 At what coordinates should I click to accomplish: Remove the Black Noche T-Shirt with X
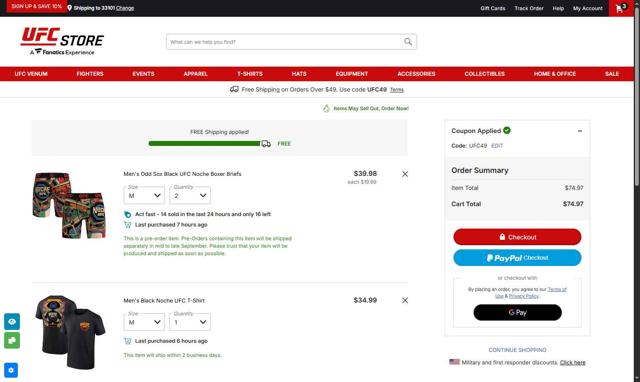click(x=405, y=300)
